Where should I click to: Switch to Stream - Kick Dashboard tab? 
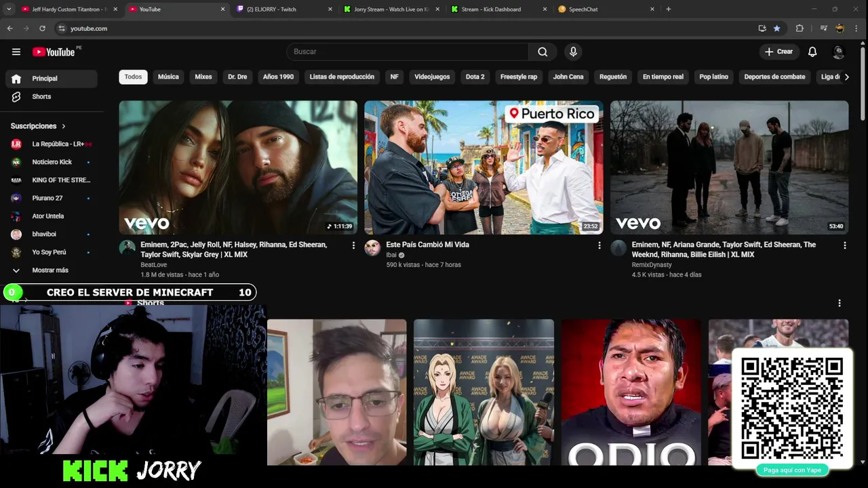[499, 9]
